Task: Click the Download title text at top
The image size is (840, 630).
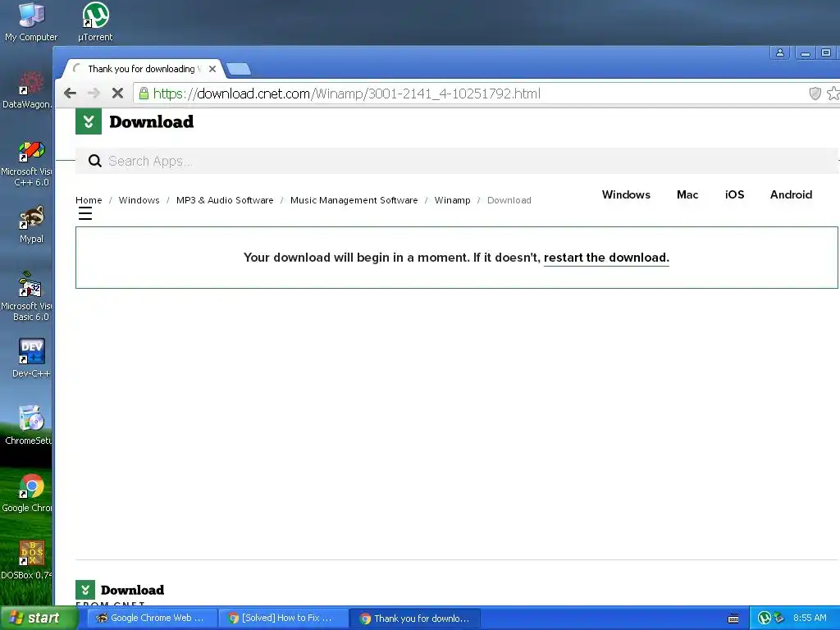Action: [x=152, y=121]
